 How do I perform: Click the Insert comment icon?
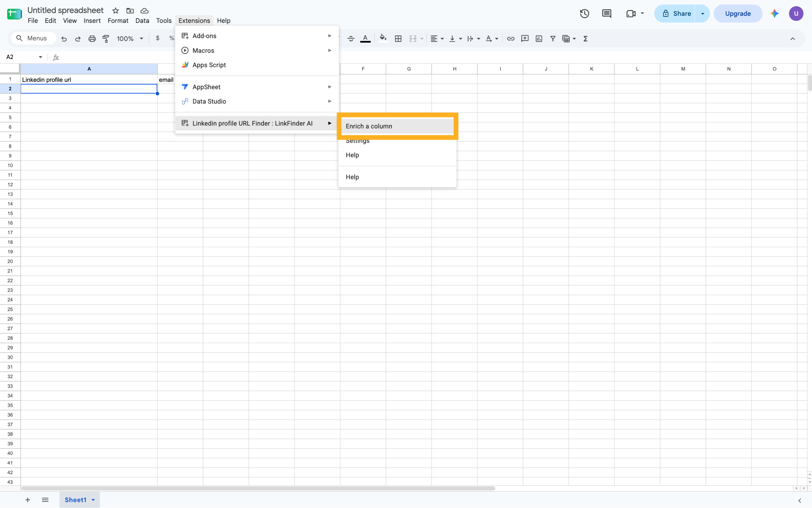click(x=525, y=39)
